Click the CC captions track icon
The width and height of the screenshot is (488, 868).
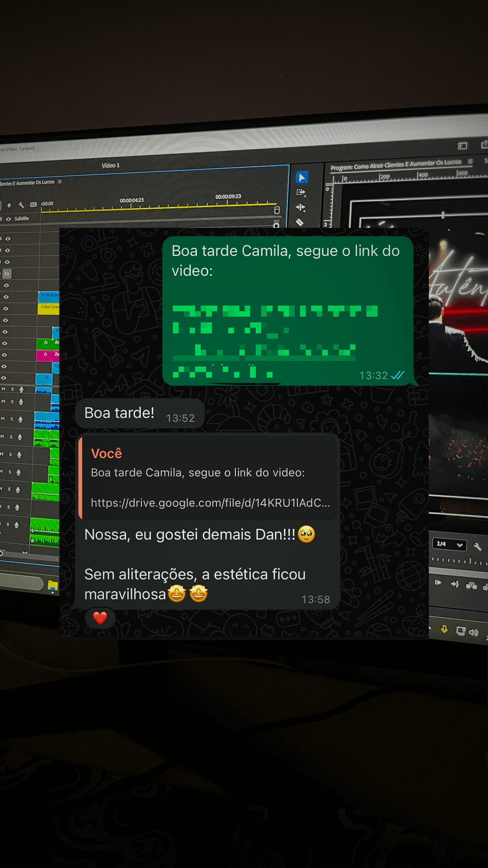pyautogui.click(x=33, y=204)
